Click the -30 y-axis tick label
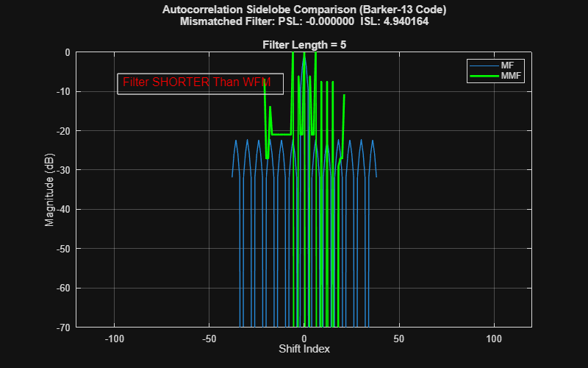The height and width of the screenshot is (368, 588). (63, 170)
